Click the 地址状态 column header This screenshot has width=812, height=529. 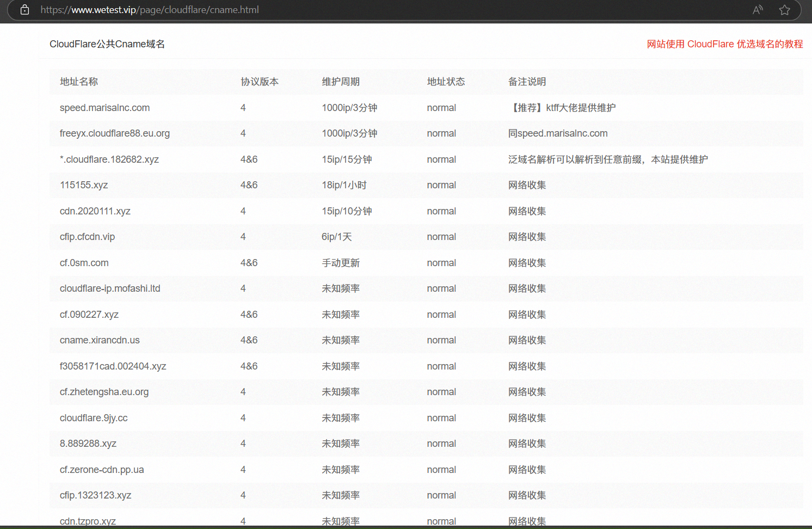point(446,82)
